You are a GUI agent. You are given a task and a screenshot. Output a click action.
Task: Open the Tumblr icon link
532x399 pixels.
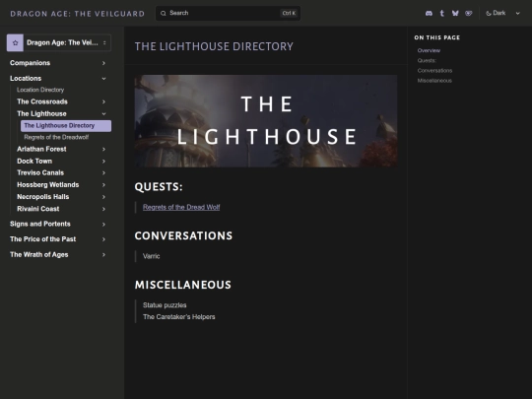coord(441,13)
